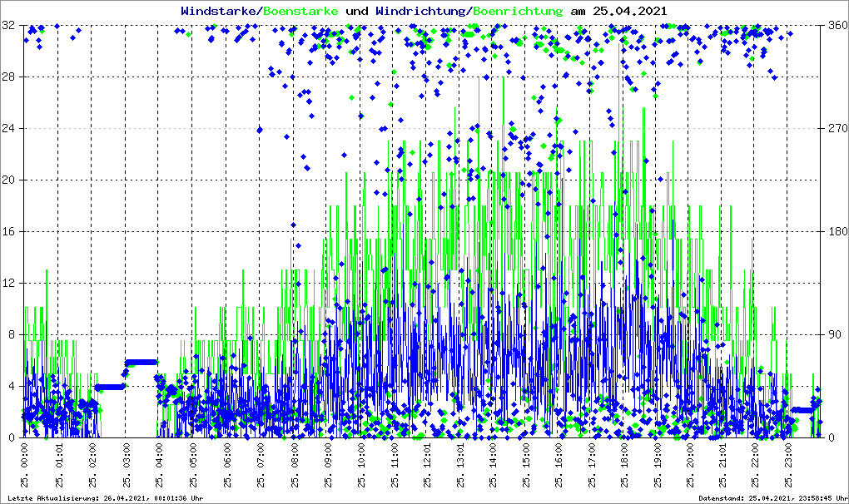
Task: Click the '8' value on left axis
Action: click(x=12, y=335)
